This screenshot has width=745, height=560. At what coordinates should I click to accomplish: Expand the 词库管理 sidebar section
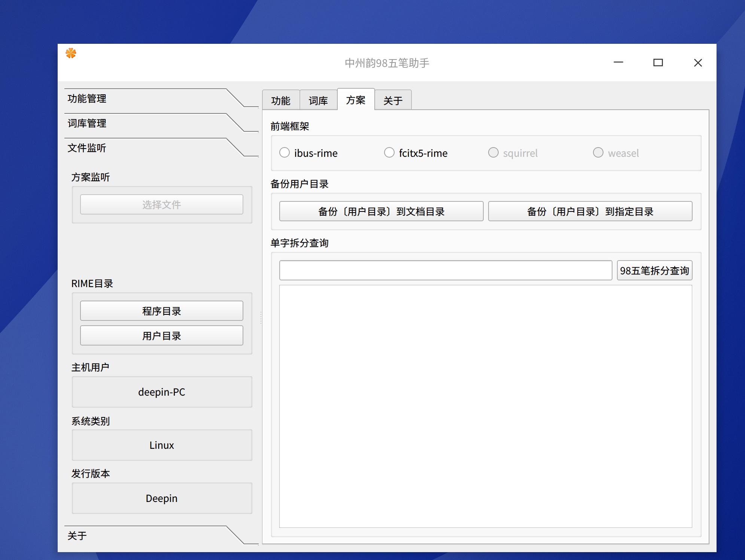87,124
